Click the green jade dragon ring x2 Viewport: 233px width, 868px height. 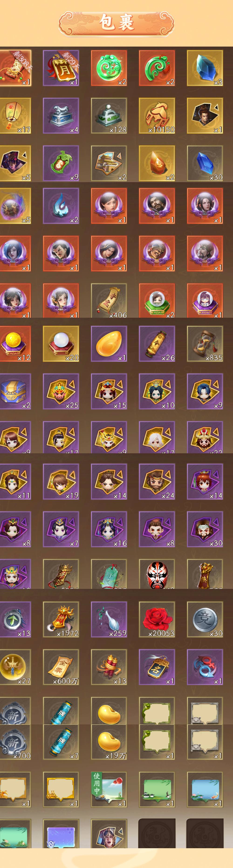coord(109,68)
